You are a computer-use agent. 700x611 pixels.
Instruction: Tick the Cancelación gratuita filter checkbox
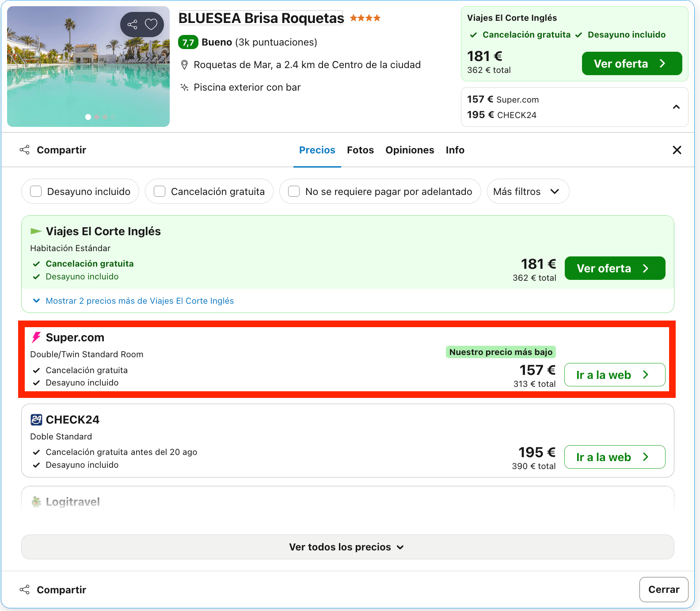coord(160,191)
